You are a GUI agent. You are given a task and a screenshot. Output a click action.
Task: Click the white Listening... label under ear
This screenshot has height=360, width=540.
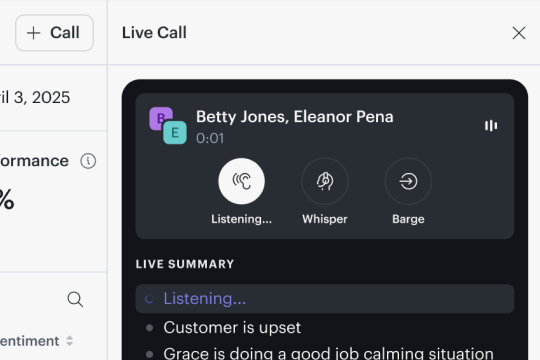pos(241,219)
